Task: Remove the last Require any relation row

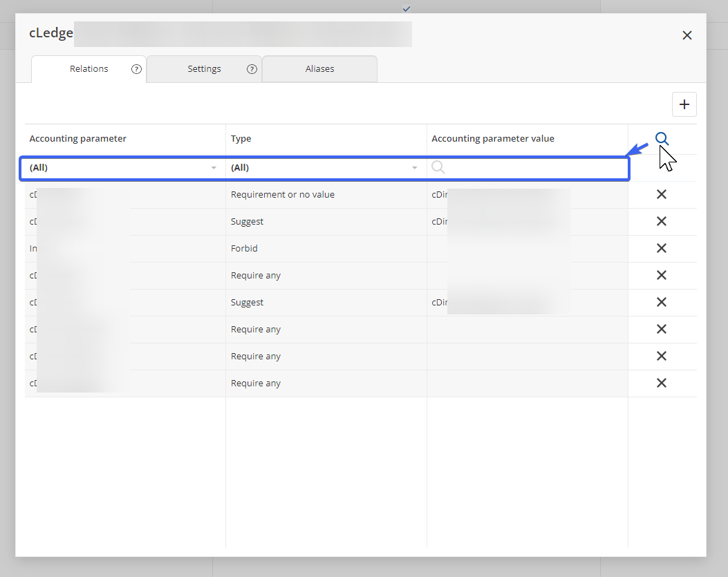Action: (x=661, y=384)
